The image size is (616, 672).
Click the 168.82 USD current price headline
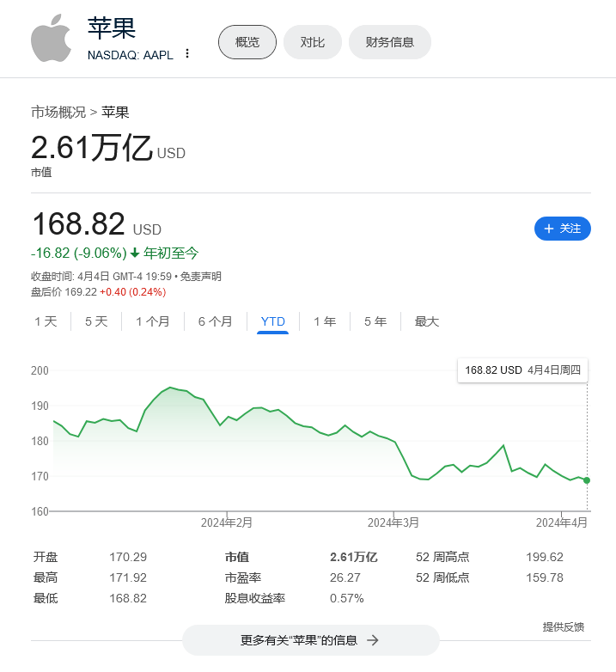(x=97, y=224)
